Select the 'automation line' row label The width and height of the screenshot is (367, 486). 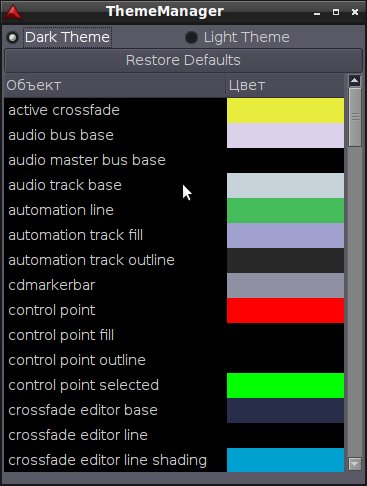click(x=61, y=210)
